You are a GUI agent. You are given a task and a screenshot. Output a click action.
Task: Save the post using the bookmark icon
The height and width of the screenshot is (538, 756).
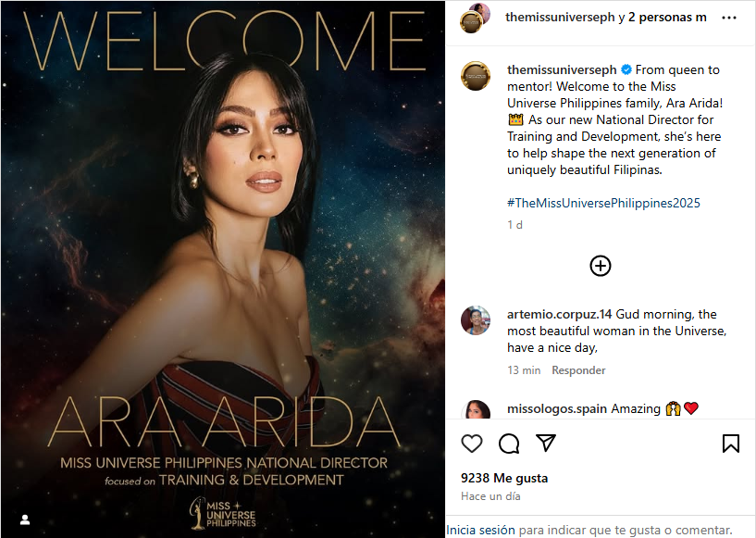coord(730,444)
